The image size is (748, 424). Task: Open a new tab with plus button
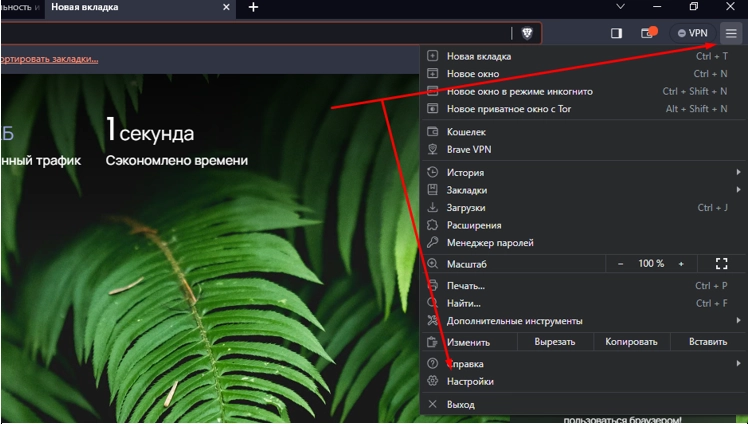(253, 7)
